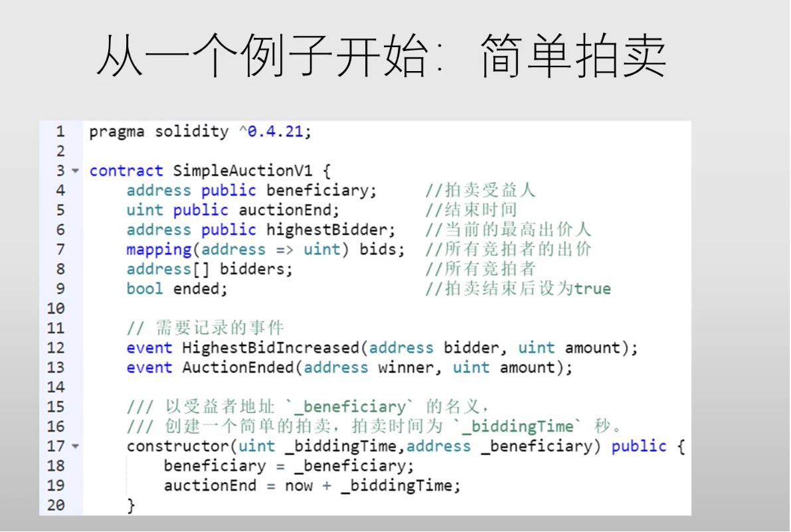
Task: Click the contract keyword on line 3
Action: (126, 171)
